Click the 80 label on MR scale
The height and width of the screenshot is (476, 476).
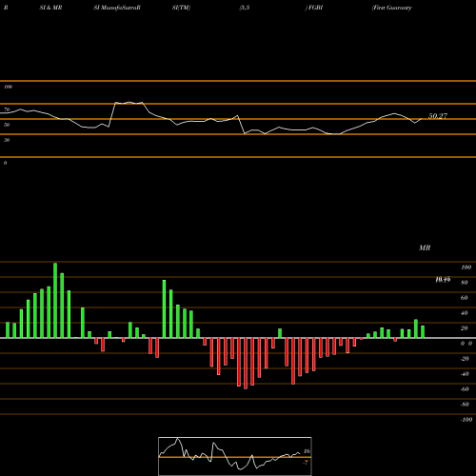pos(465,283)
